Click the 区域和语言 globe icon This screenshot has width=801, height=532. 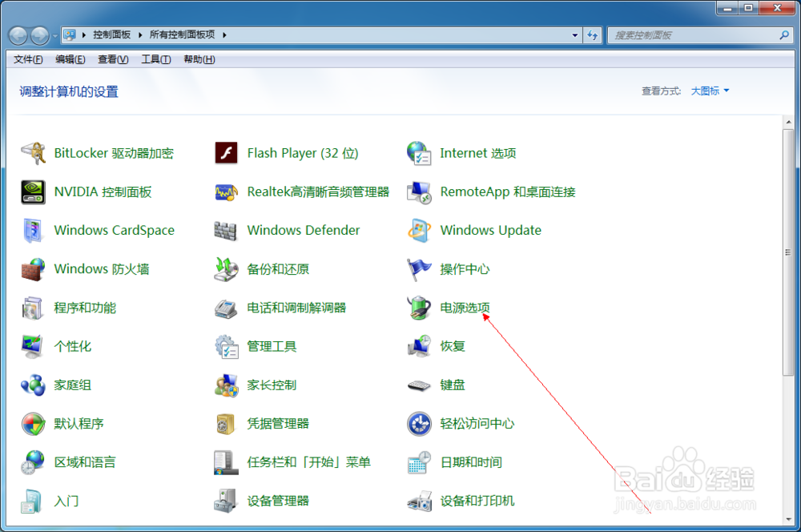pos(33,462)
